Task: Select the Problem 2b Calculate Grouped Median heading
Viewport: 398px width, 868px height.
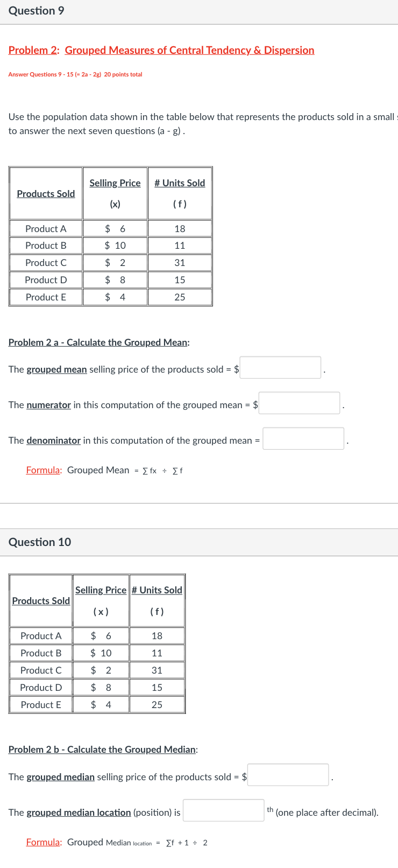Action: pyautogui.click(x=102, y=749)
